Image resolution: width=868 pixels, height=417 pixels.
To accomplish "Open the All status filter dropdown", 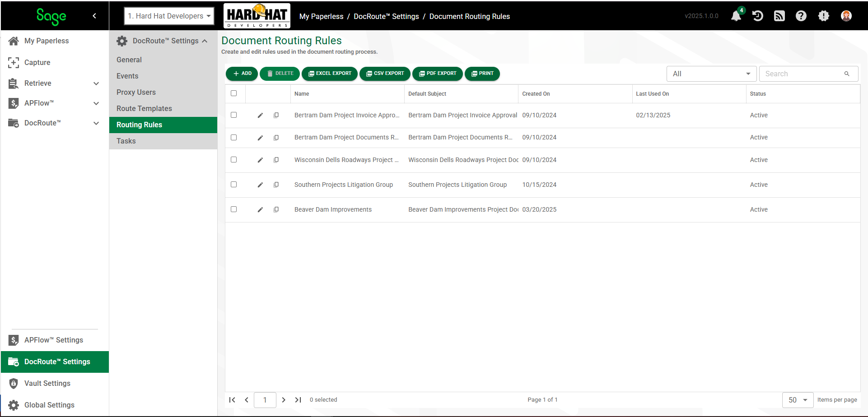I will pyautogui.click(x=711, y=74).
